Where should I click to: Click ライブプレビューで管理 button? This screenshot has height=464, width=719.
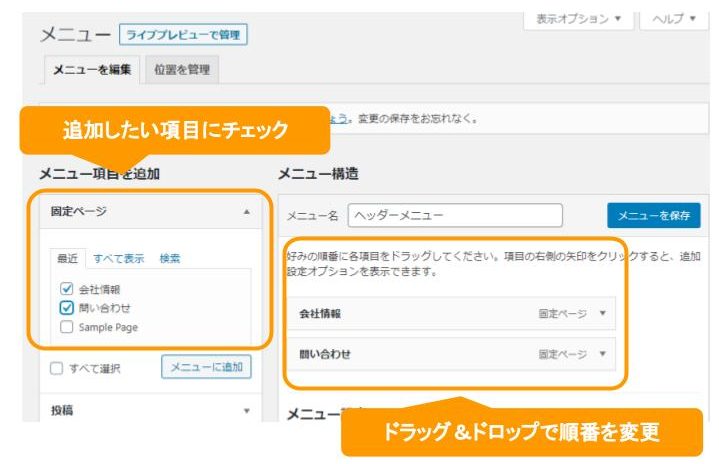183,35
